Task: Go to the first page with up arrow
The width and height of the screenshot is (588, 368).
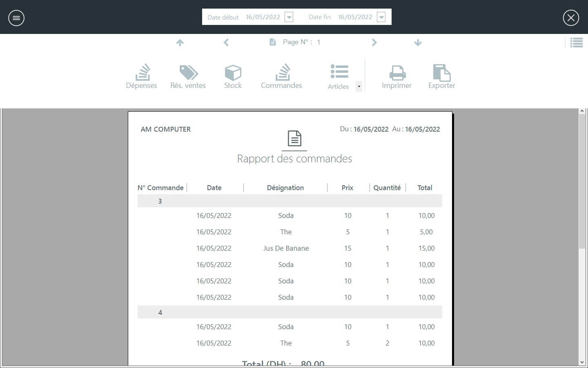Action: coord(180,43)
